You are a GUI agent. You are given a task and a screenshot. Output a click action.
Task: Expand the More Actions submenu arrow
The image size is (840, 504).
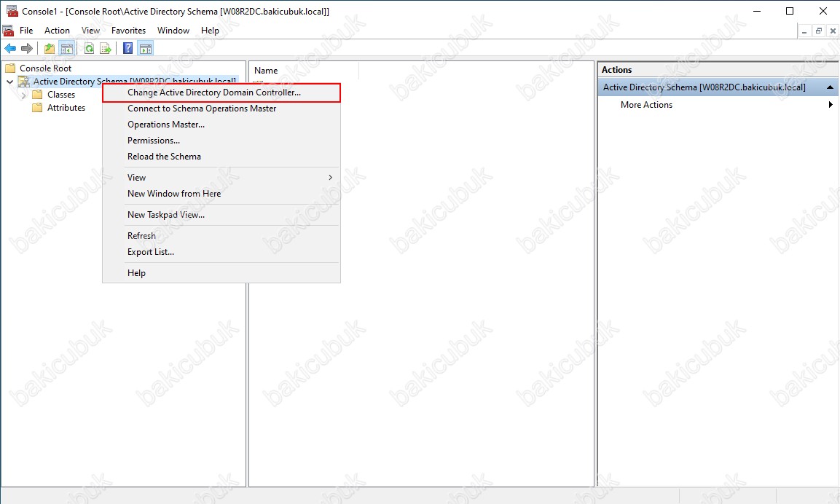[831, 104]
